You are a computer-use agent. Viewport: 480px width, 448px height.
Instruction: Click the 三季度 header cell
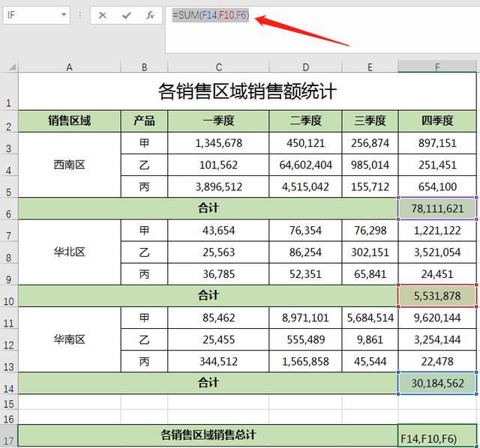click(370, 121)
